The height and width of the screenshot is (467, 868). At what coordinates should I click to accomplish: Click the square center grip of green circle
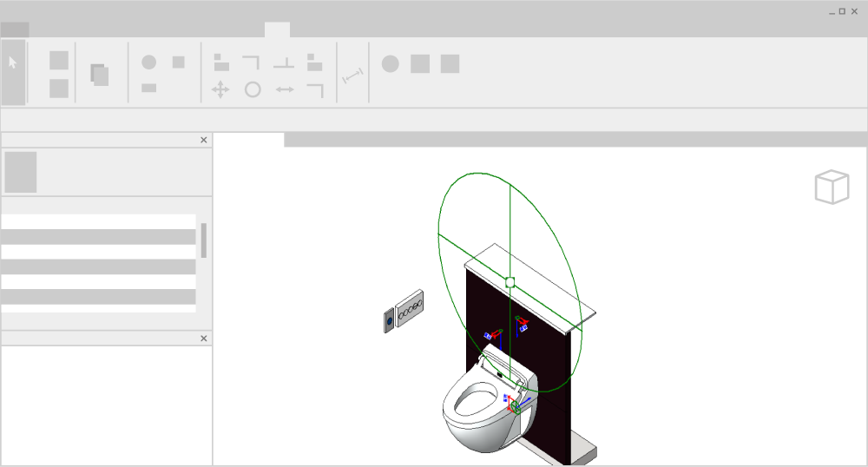510,282
